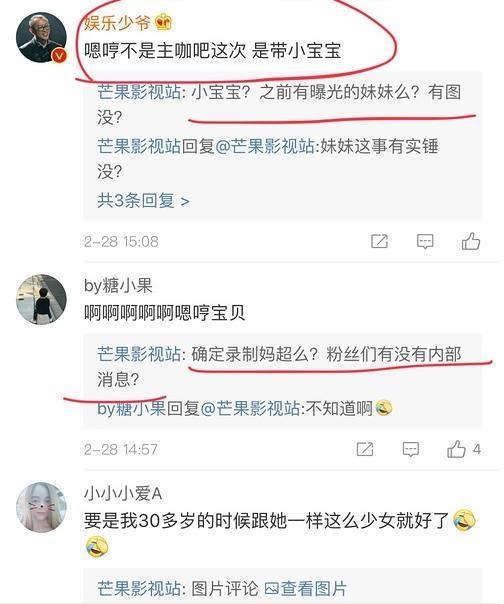
Task: Like the comment by 娱乐少爷
Action: [x=471, y=242]
